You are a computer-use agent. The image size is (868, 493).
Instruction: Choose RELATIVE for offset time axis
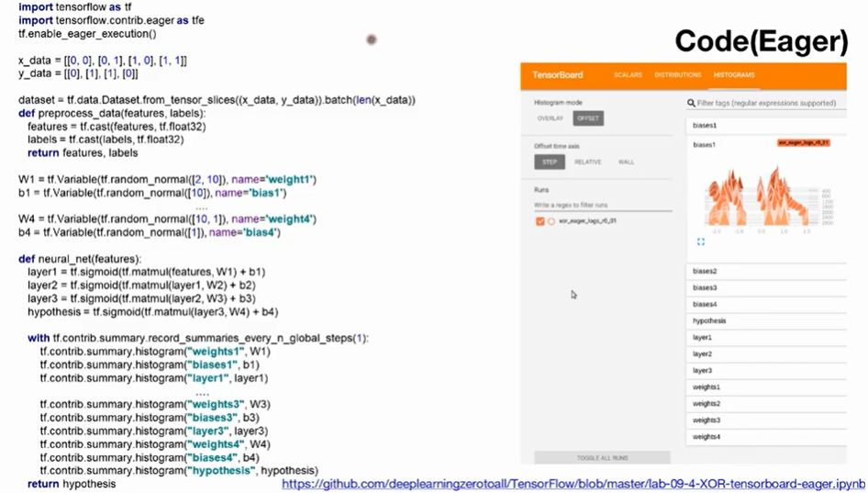click(x=587, y=162)
